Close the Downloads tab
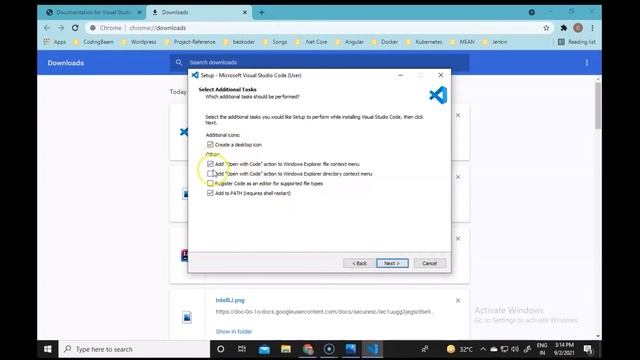Screen dimensions: 640x360 245,12
